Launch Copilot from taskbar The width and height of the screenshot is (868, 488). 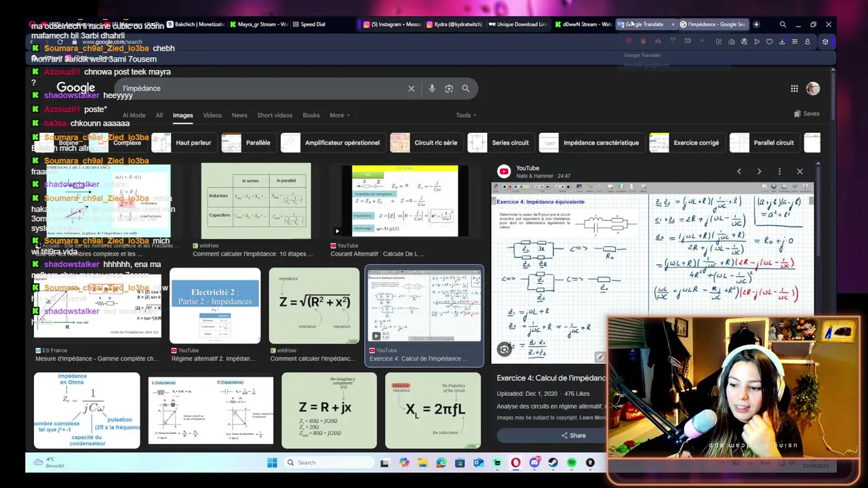click(x=404, y=463)
